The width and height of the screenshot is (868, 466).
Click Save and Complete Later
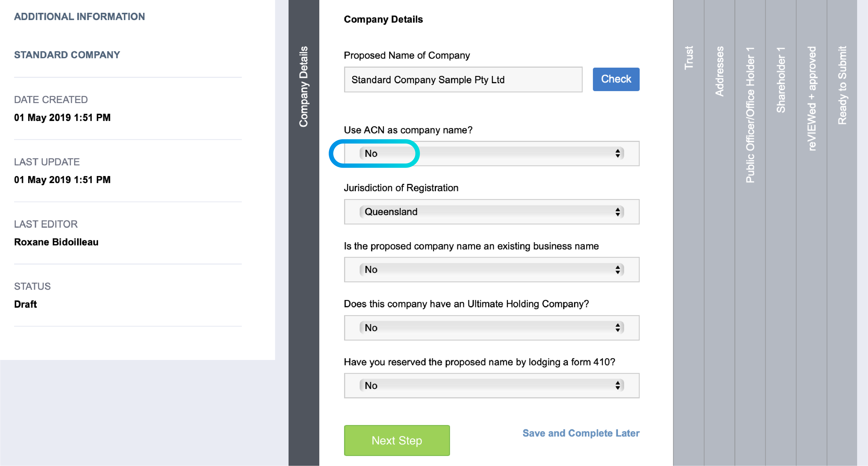pyautogui.click(x=581, y=433)
